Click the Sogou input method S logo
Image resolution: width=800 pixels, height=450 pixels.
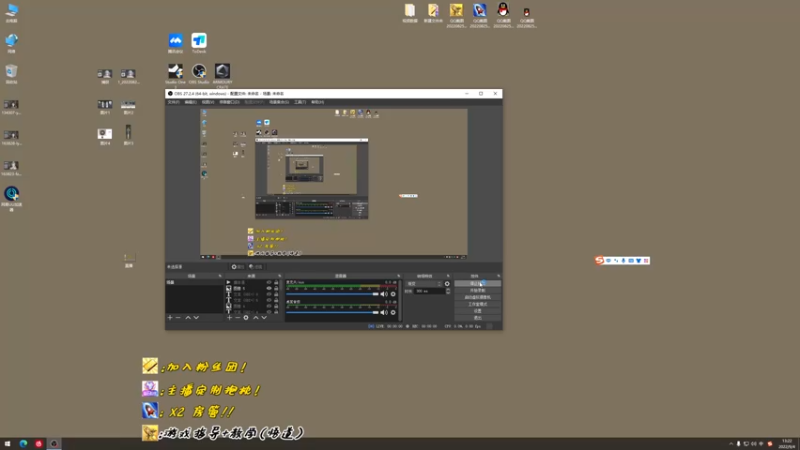tap(599, 260)
